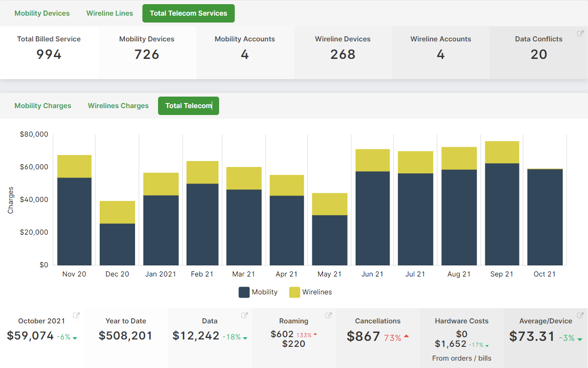Switch to the Mobility Devices tab
The height and width of the screenshot is (368, 588).
pyautogui.click(x=42, y=13)
